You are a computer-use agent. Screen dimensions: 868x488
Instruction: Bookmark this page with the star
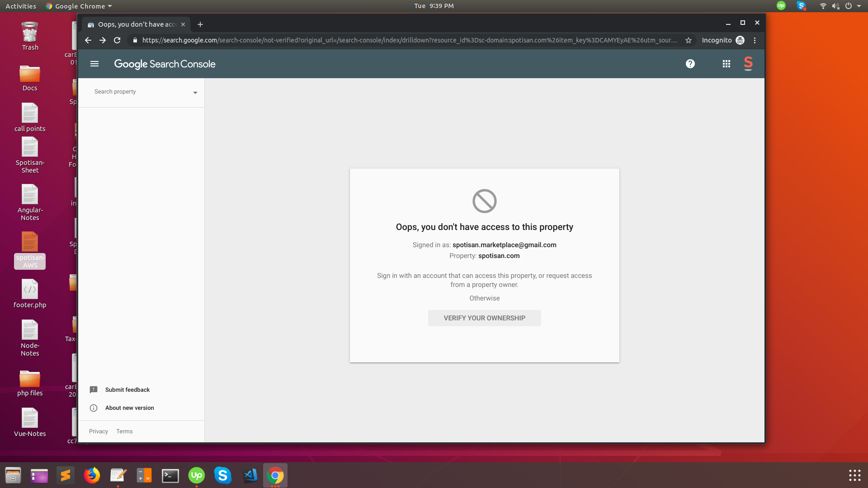[x=688, y=40]
